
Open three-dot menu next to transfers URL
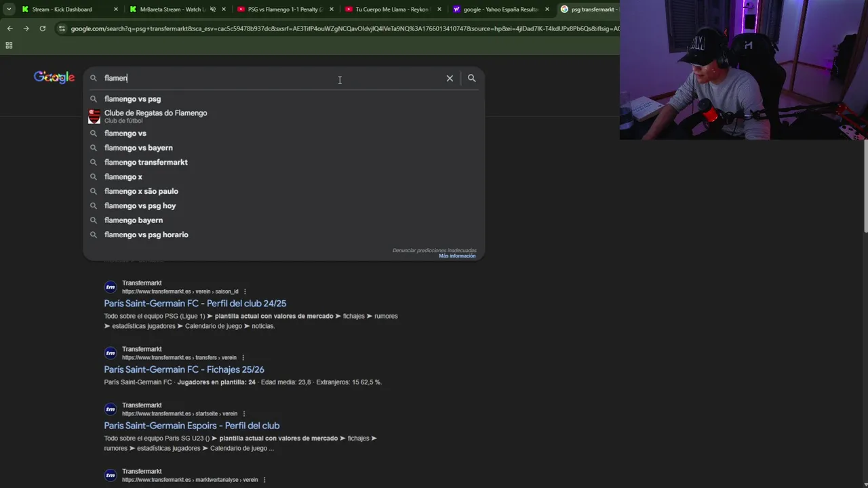click(x=243, y=358)
